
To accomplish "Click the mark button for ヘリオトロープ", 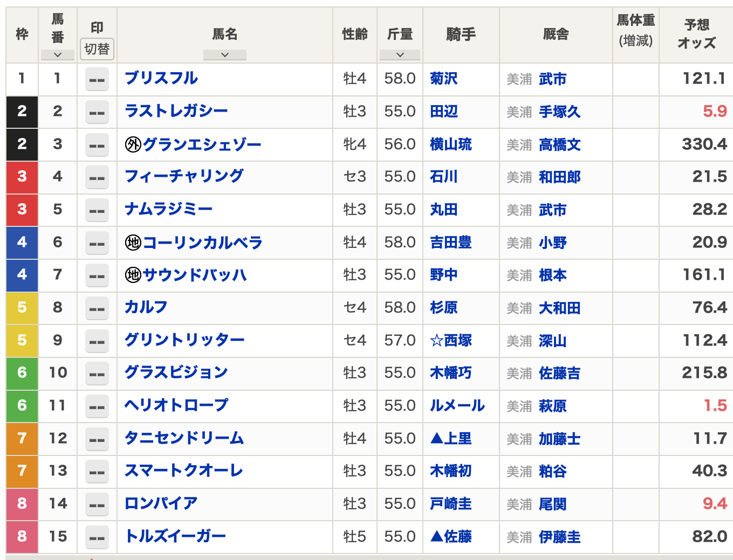I will [97, 406].
